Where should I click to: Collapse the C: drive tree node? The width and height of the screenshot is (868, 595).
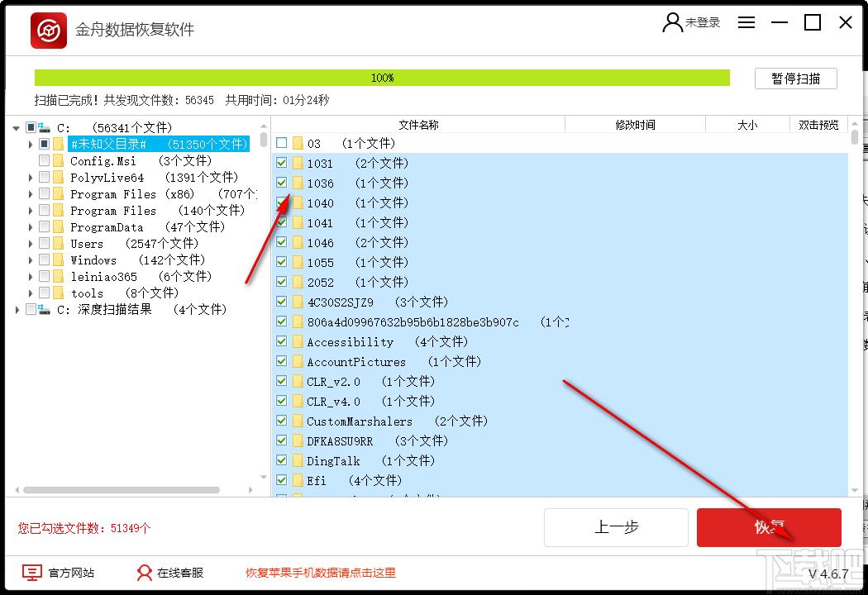[x=16, y=128]
